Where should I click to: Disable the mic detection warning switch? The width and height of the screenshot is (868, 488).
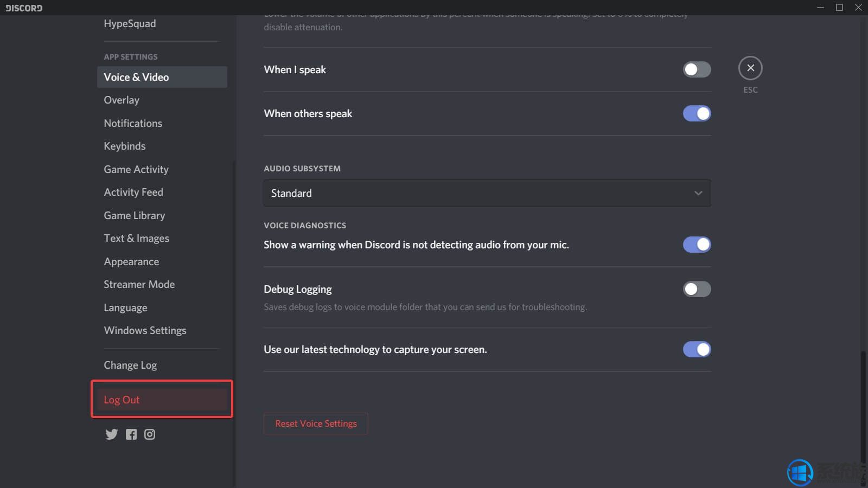click(697, 245)
